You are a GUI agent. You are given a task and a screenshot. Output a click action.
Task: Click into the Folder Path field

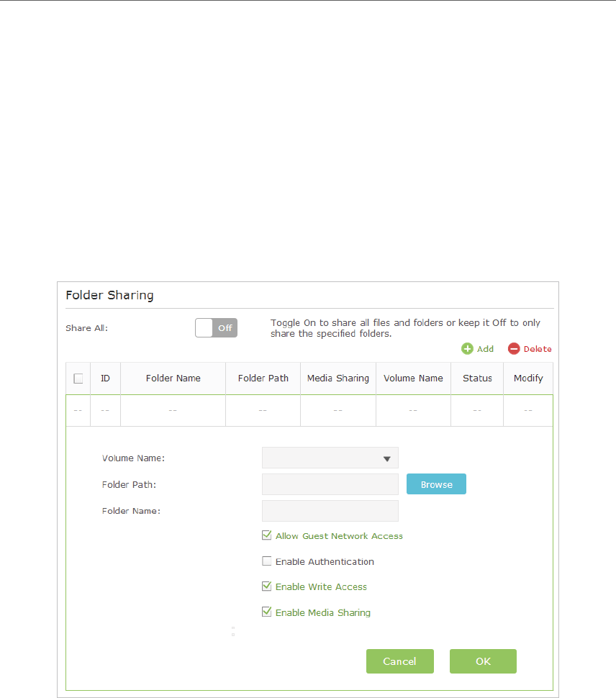[330, 484]
